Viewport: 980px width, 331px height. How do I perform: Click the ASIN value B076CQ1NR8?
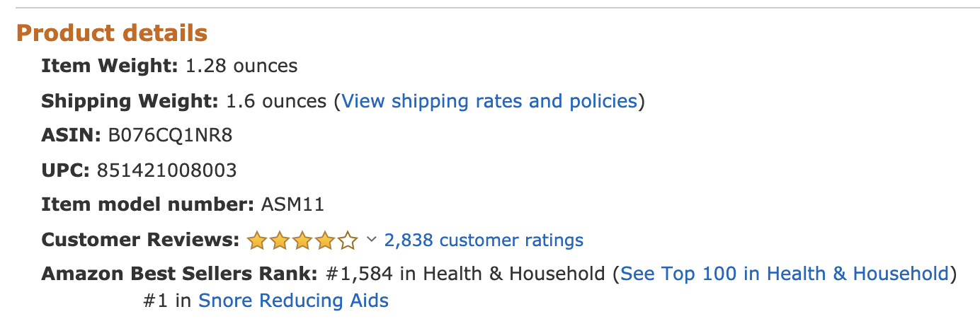tap(170, 136)
